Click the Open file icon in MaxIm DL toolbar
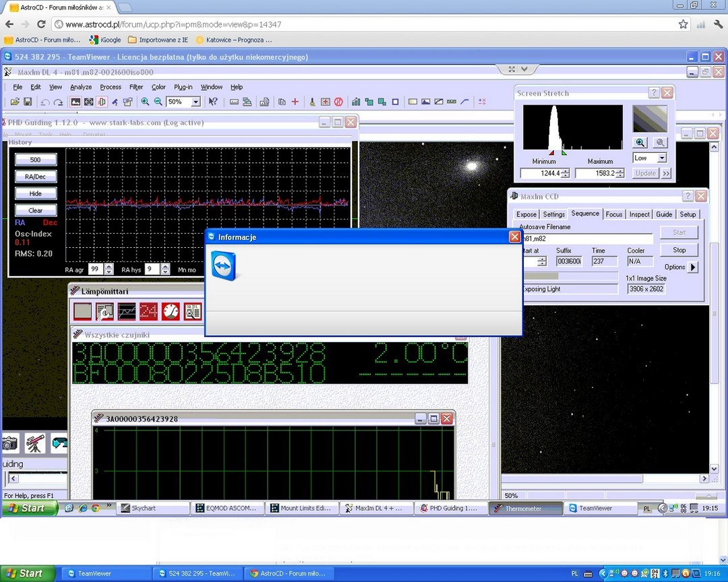The image size is (728, 582). (x=15, y=102)
